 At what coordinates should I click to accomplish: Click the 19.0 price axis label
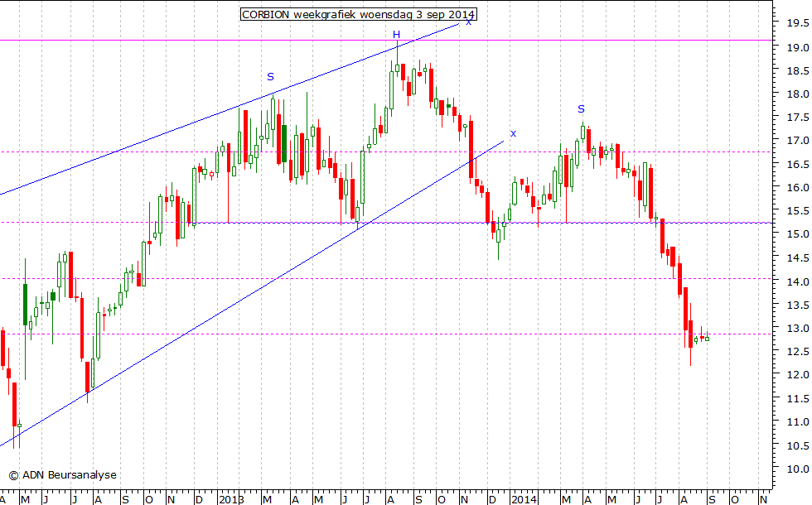click(x=798, y=47)
